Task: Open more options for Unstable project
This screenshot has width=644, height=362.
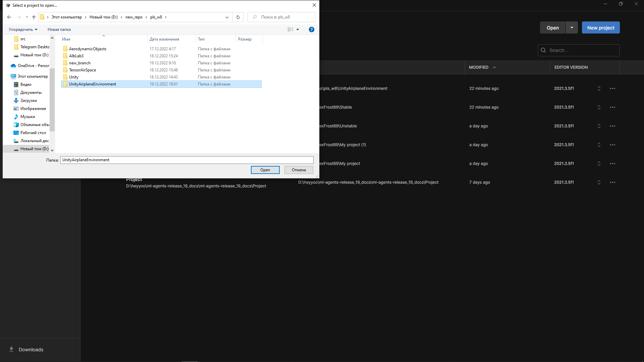Action: pyautogui.click(x=612, y=126)
